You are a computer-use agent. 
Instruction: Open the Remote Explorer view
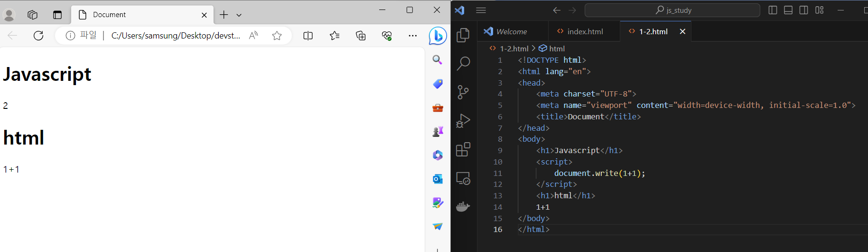point(463,178)
